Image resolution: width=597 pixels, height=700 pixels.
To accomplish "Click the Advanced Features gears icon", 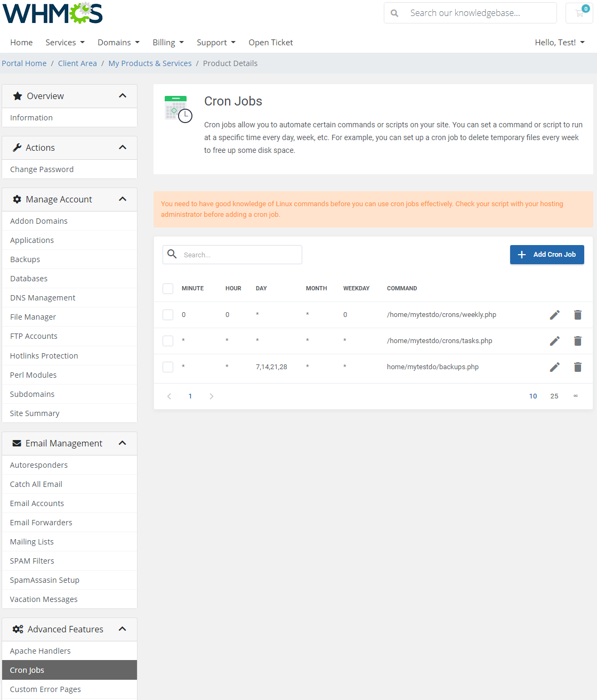I will 18,629.
